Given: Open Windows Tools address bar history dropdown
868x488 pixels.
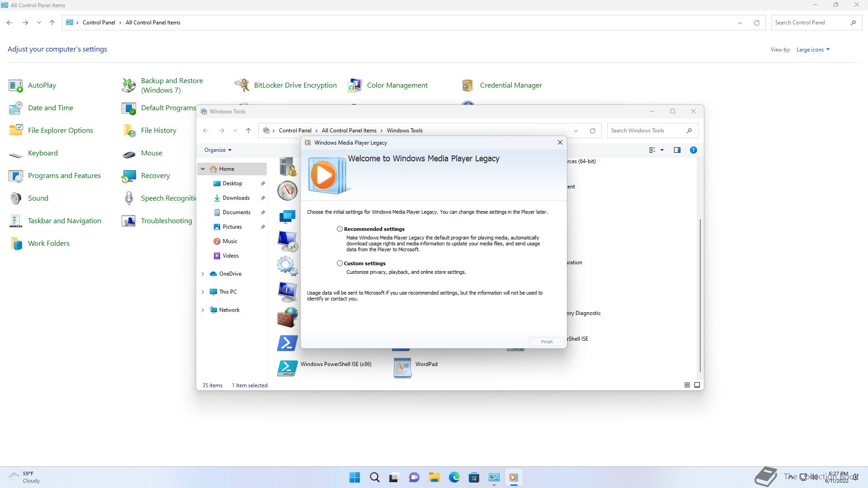Looking at the screenshot, I should 576,131.
